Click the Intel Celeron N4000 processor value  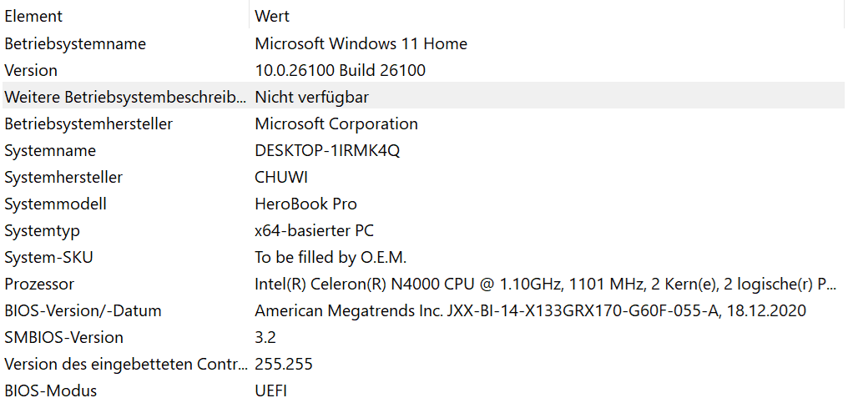point(542,284)
